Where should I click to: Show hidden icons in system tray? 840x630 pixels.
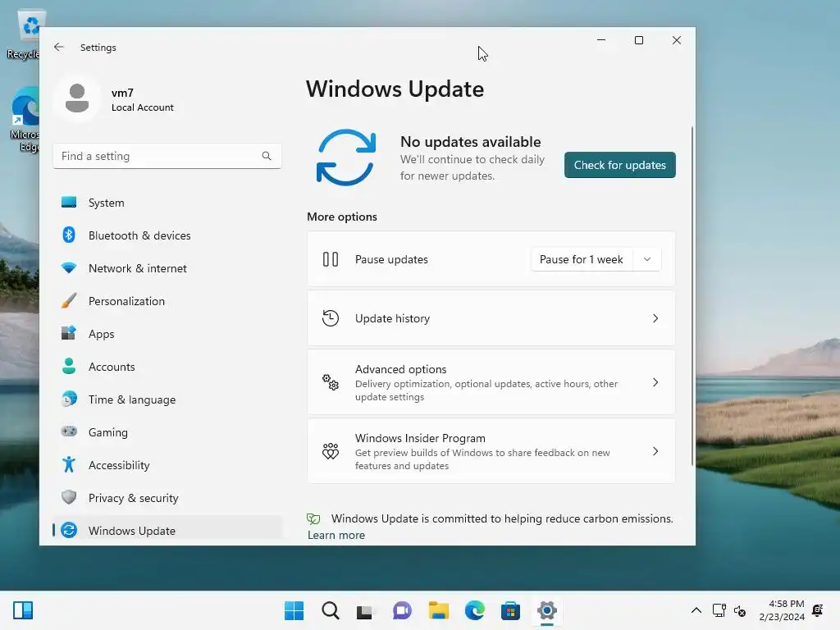(696, 610)
